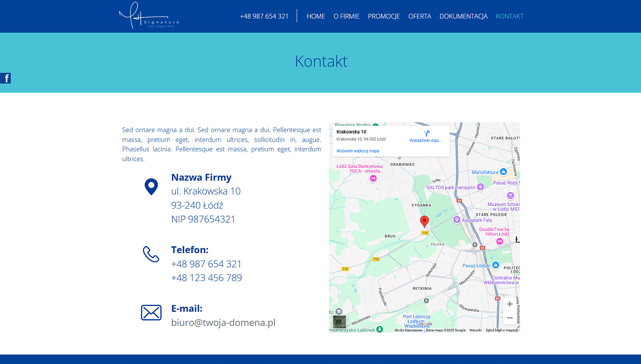Click the header phone number +48 987 654 321

pos(264,16)
